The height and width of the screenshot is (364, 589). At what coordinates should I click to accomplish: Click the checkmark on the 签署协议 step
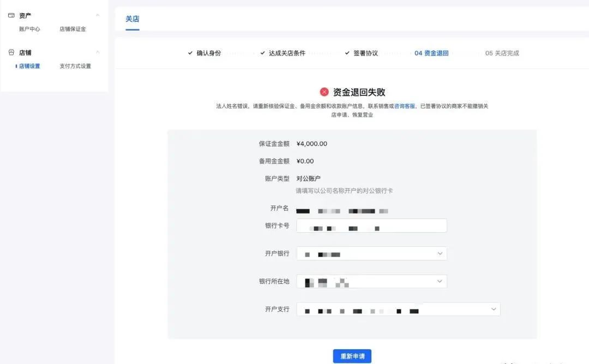pyautogui.click(x=347, y=53)
